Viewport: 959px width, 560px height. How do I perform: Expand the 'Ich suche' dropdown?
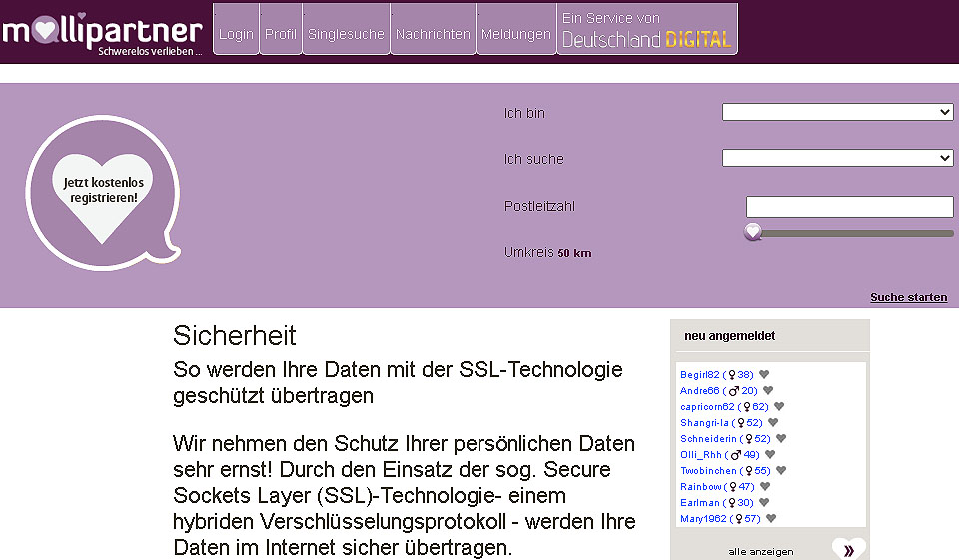[x=837, y=158]
